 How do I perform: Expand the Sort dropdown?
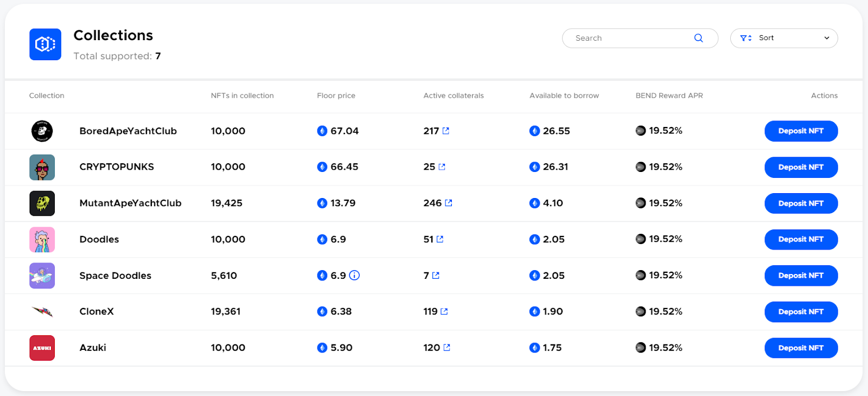(x=783, y=38)
